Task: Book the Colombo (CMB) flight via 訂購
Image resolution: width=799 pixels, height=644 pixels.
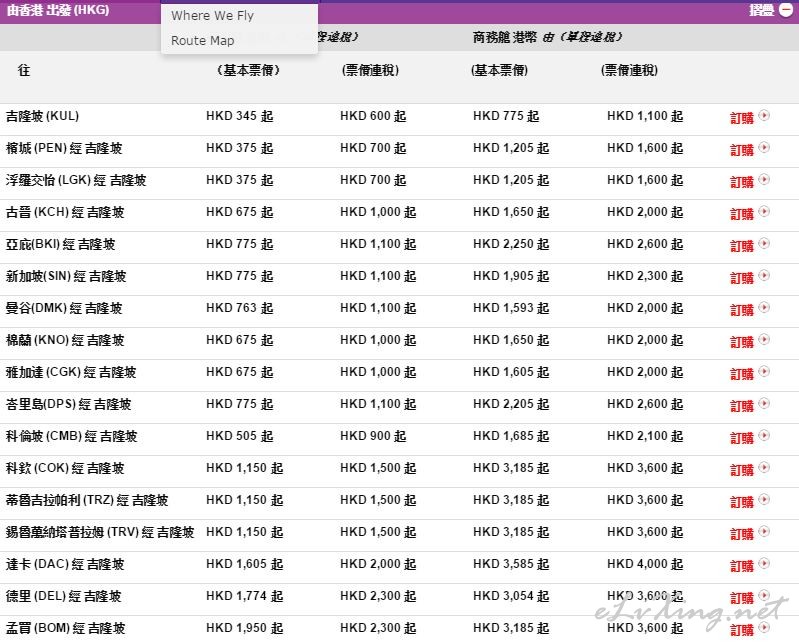Action: (x=741, y=439)
